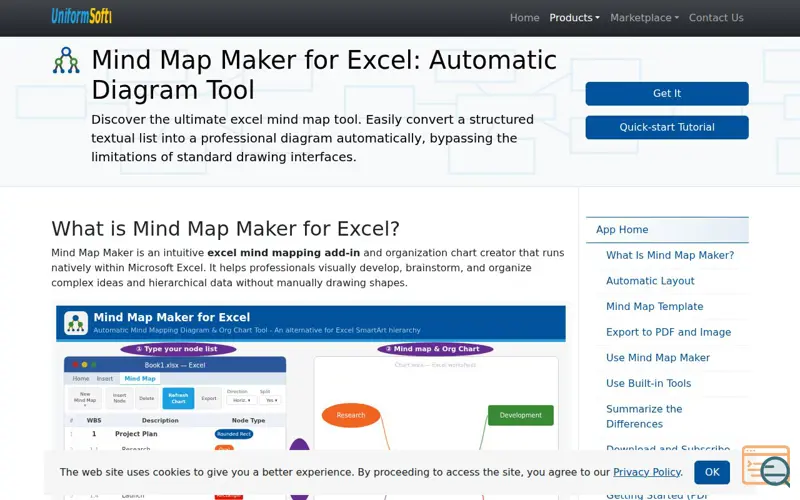Image resolution: width=800 pixels, height=500 pixels.
Task: Click the 'Type your node list' step label
Action: pyautogui.click(x=178, y=349)
